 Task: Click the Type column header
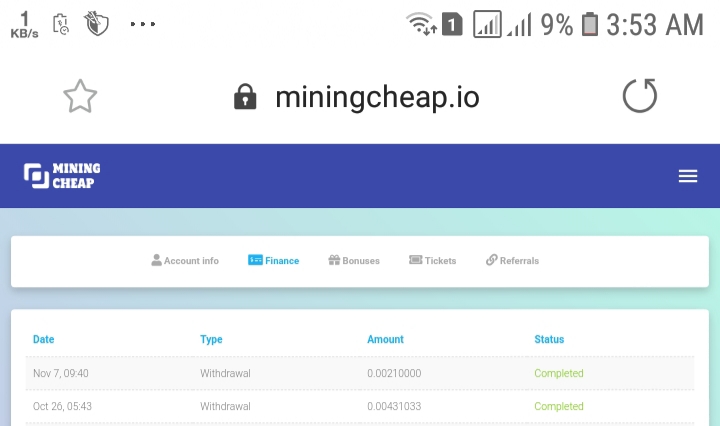(x=211, y=339)
